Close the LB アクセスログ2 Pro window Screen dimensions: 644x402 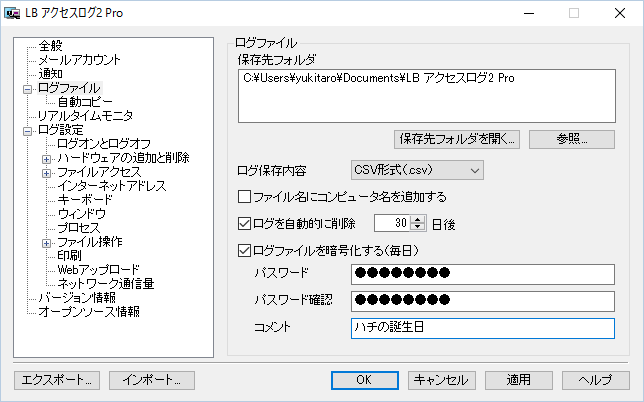tap(620, 13)
